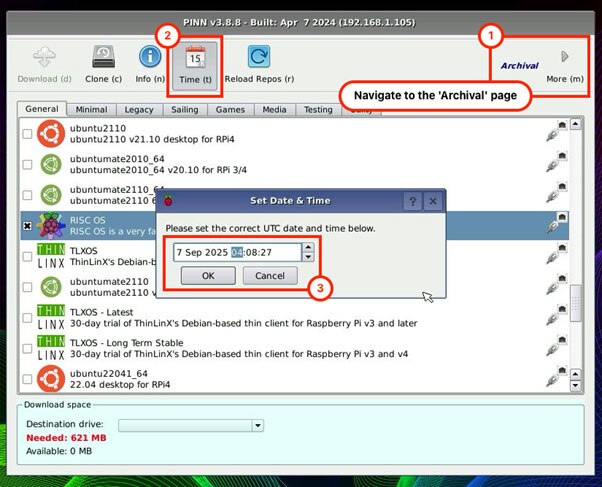Uncheck the RISC OS checkbox

click(x=27, y=226)
